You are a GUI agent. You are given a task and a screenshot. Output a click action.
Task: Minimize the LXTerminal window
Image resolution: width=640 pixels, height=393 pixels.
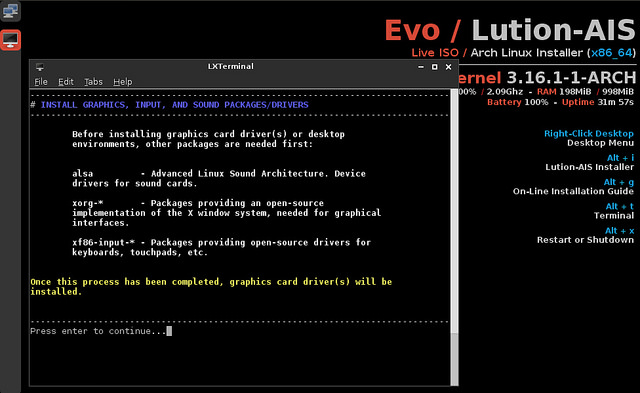[421, 67]
